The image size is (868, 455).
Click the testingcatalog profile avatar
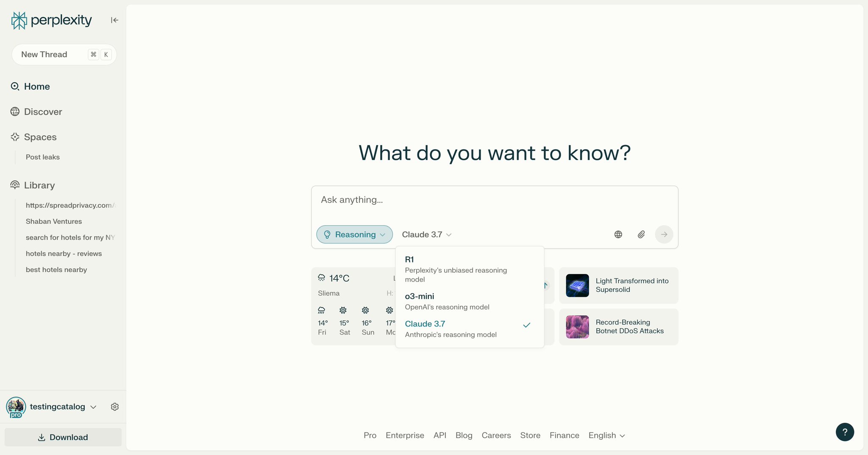pos(16,407)
